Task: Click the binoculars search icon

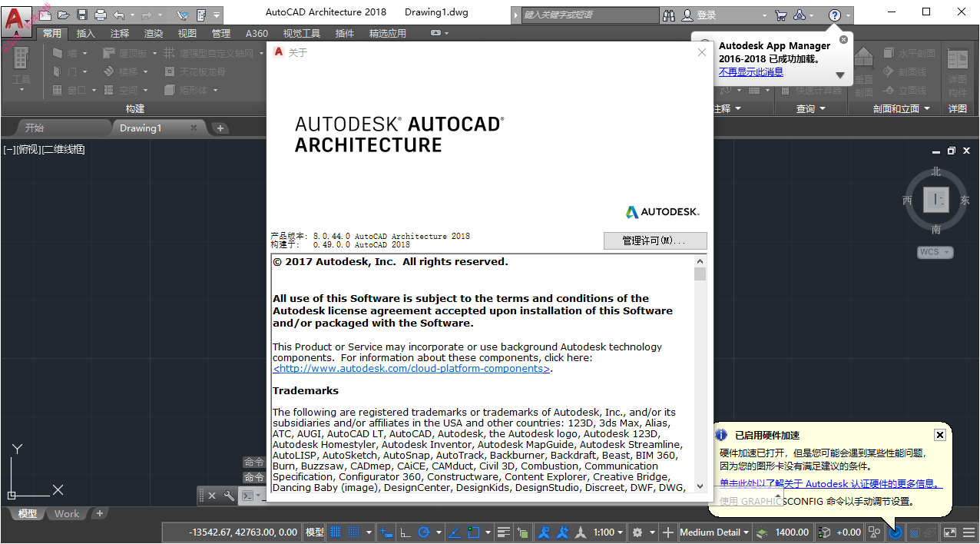Action: (x=668, y=15)
